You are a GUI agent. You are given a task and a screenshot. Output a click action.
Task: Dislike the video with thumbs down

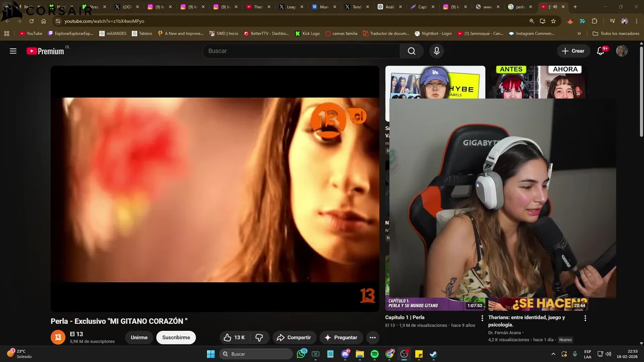tap(259, 337)
